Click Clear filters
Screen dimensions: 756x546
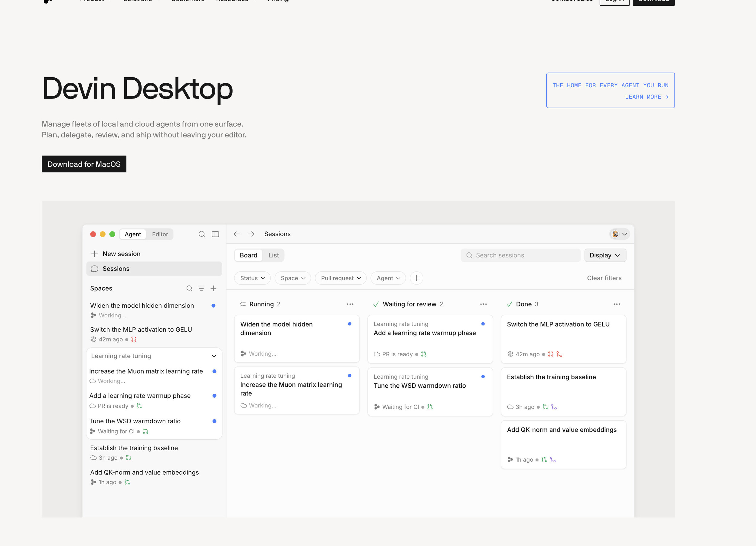604,278
